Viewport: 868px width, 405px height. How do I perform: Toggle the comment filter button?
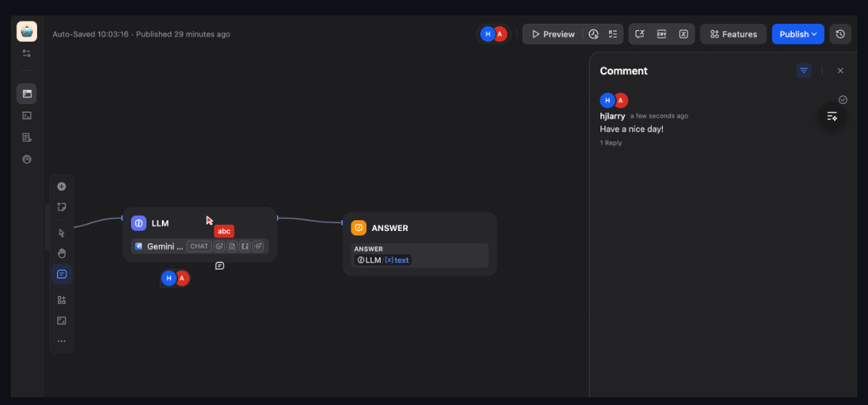804,71
